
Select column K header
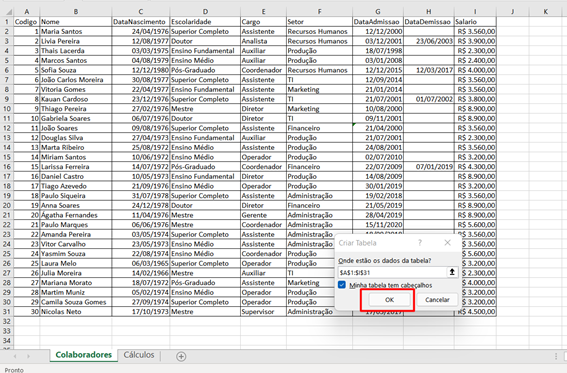545,12
